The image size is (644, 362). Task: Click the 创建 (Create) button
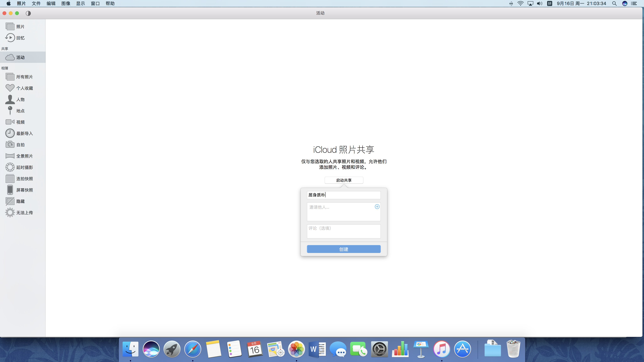point(344,249)
